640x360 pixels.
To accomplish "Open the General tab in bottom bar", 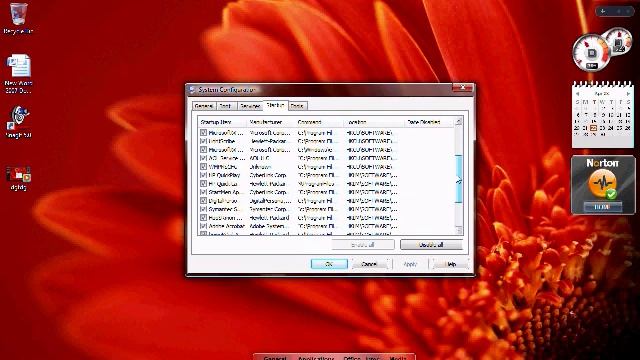I will [275, 358].
